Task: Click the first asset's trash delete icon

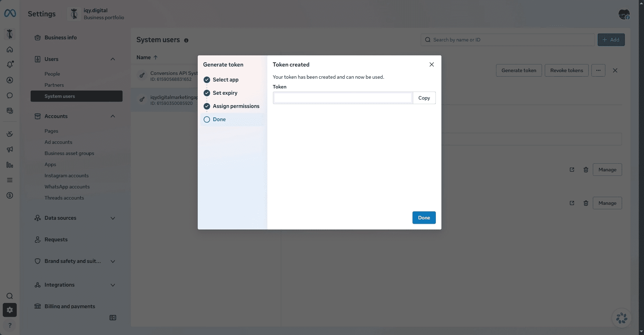Action: [x=586, y=170]
